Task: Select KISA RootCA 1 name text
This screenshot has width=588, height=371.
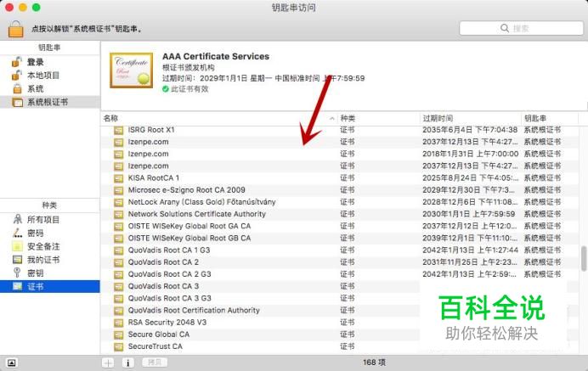Action: tap(154, 177)
